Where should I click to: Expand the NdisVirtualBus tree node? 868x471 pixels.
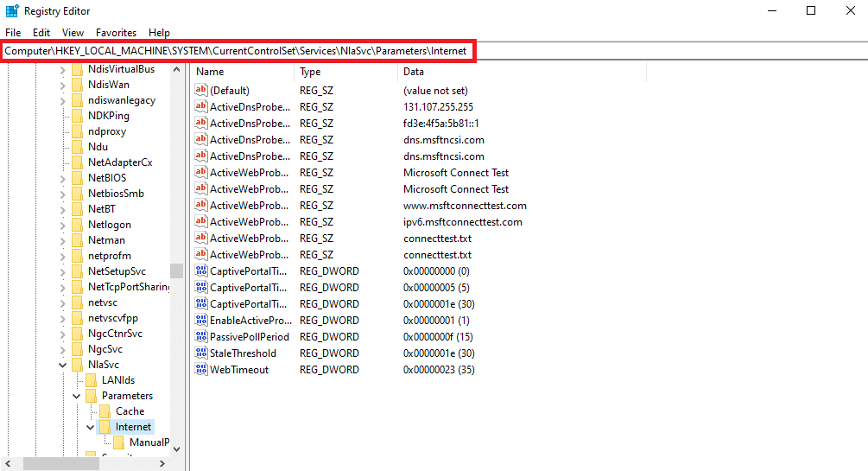(x=62, y=70)
